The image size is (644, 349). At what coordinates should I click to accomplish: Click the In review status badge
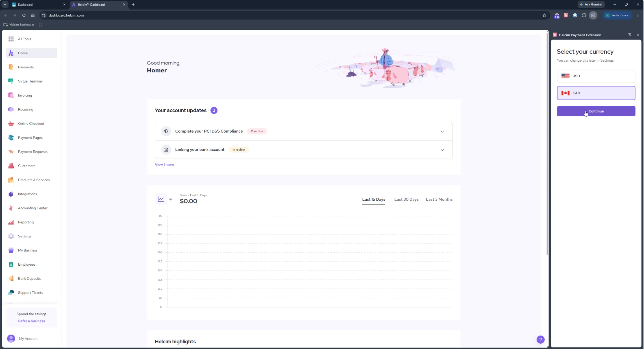pos(238,150)
